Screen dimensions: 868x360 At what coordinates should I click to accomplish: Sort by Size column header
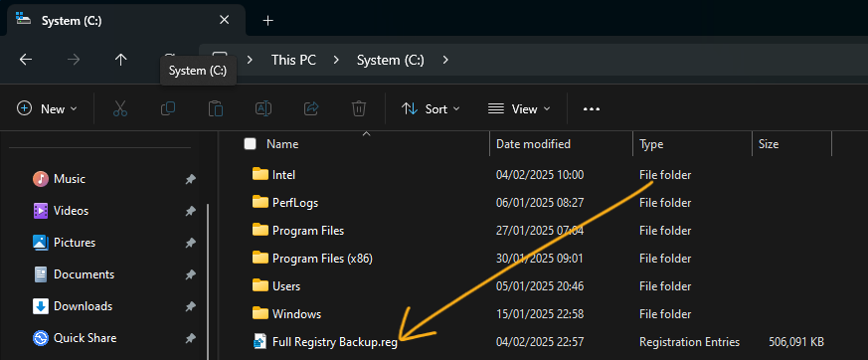point(769,144)
